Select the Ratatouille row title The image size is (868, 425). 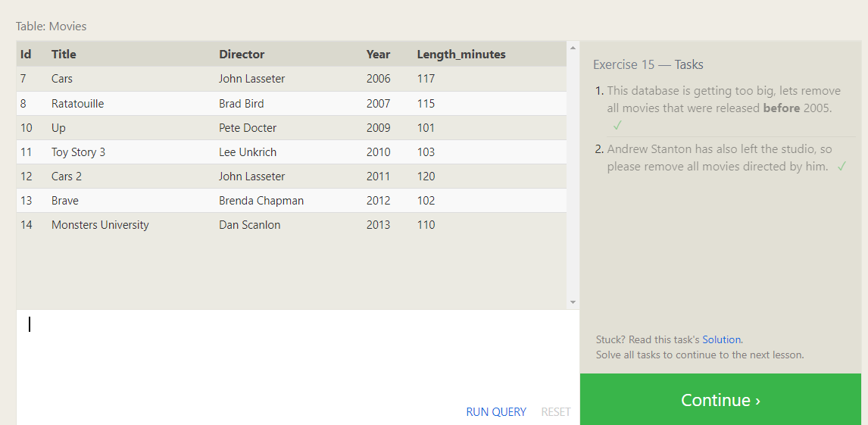tap(77, 104)
